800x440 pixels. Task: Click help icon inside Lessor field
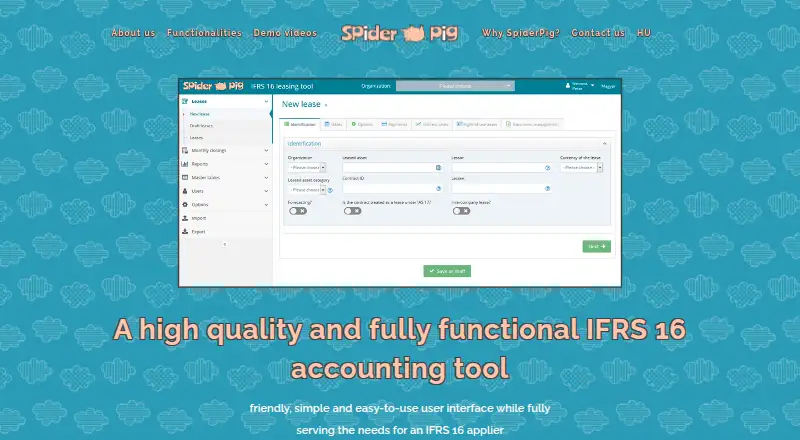point(547,168)
